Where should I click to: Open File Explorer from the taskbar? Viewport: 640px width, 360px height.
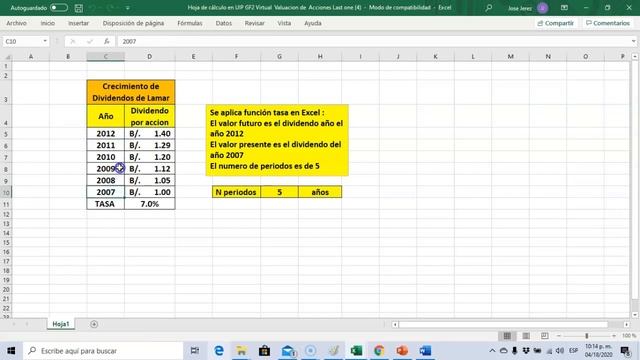point(241,351)
